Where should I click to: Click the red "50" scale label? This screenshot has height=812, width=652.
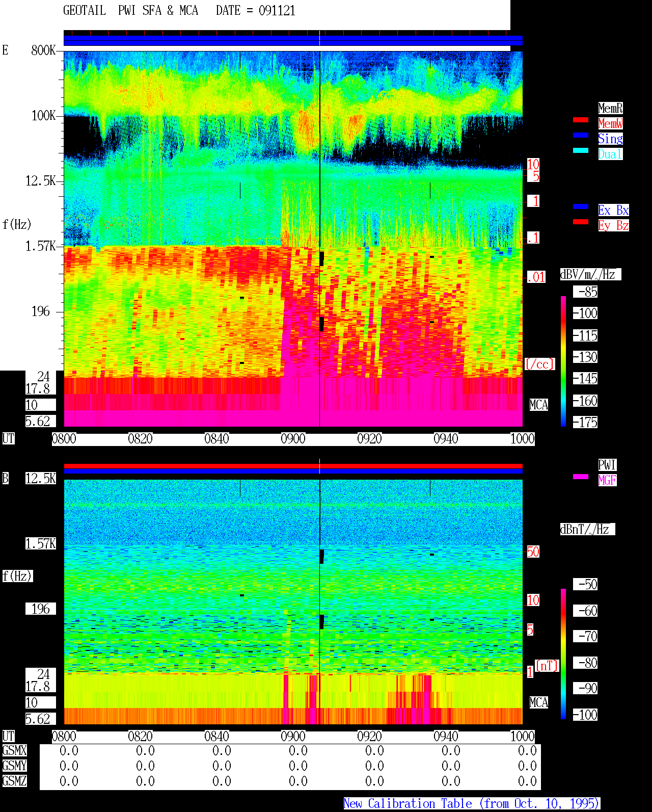point(533,552)
